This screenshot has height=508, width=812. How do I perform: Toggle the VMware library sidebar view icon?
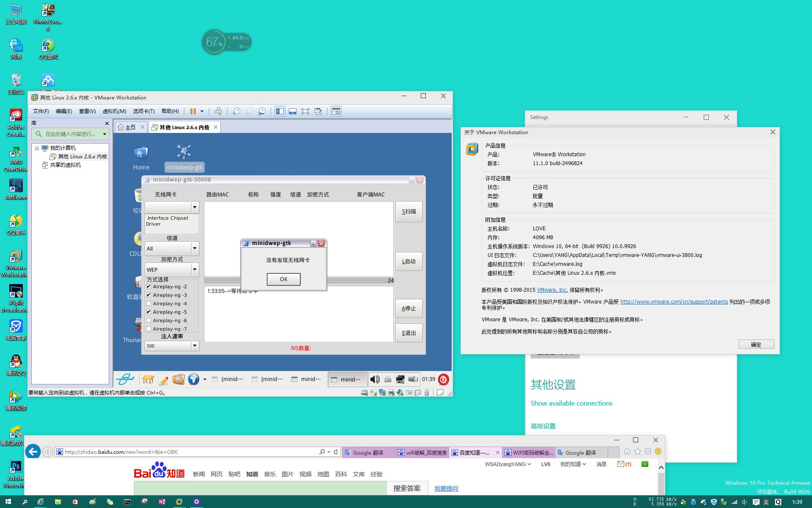pyautogui.click(x=280, y=111)
